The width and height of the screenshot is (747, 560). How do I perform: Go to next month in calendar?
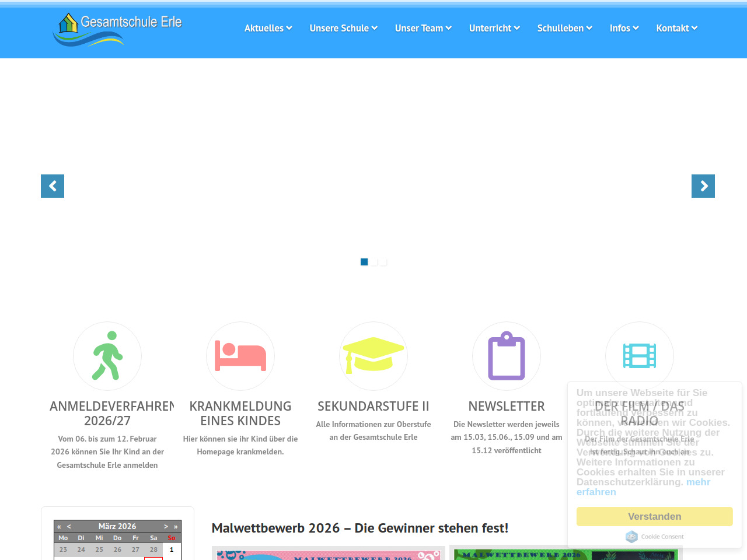[x=166, y=526]
